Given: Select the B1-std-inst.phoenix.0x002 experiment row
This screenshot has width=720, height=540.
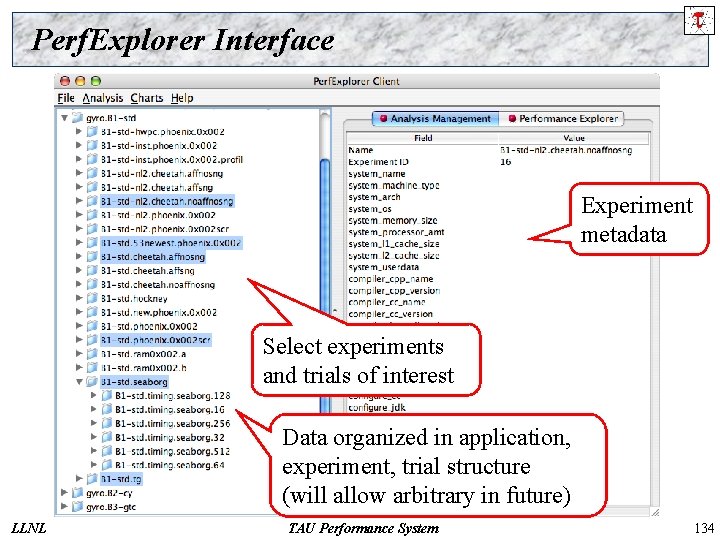Looking at the screenshot, I should (x=158, y=146).
